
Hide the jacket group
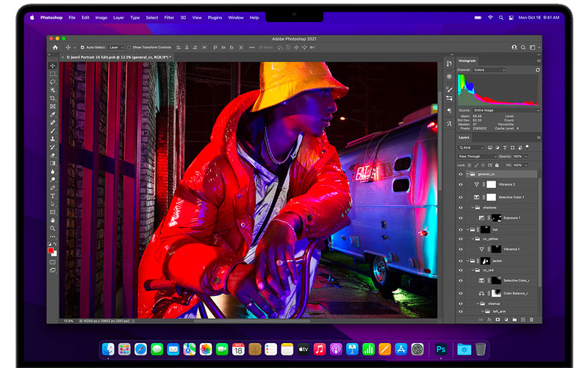click(x=461, y=261)
